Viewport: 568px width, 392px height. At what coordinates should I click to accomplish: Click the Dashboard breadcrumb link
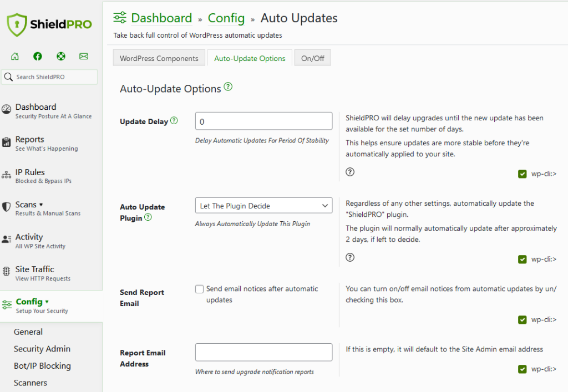tap(161, 18)
